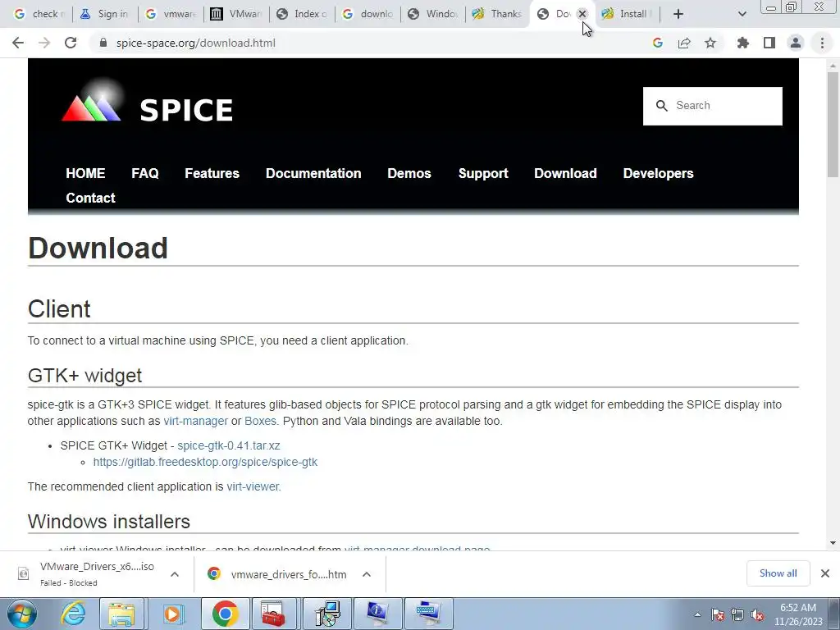The height and width of the screenshot is (630, 840).
Task: Download spice-gtk-0.41.tar.xz link
Action: click(x=229, y=445)
